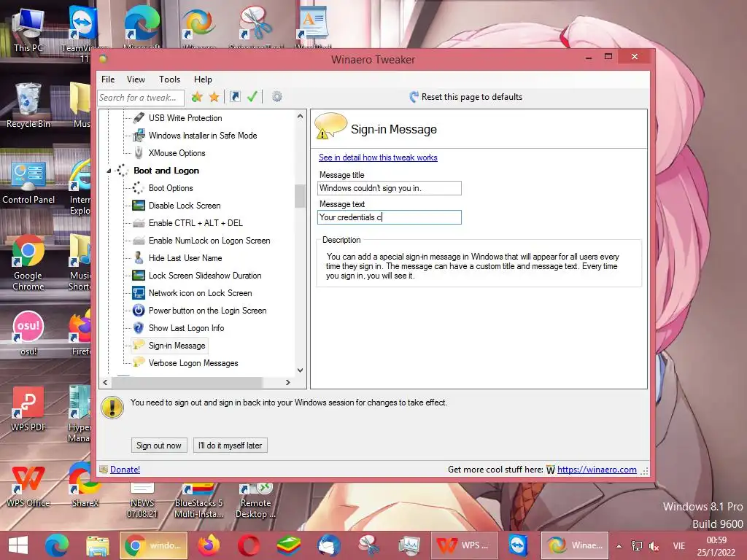Open osu! desktop shortcut
Screen dimensions: 747x560
coord(28,333)
